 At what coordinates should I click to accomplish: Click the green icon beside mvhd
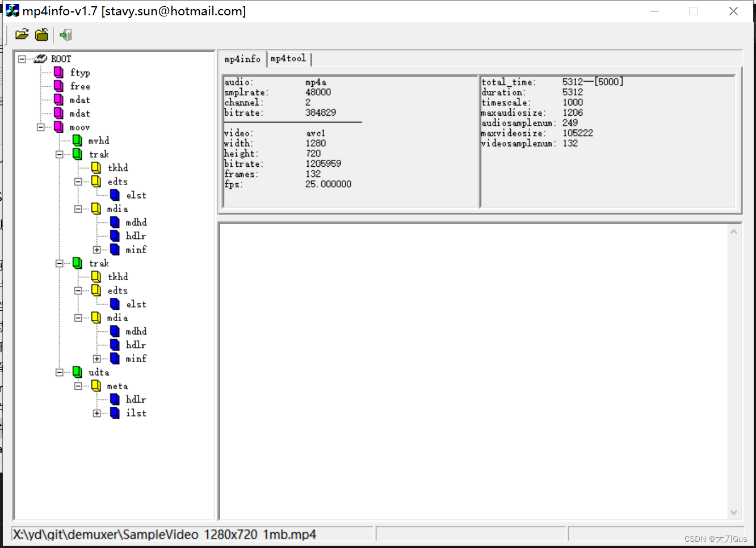point(77,140)
